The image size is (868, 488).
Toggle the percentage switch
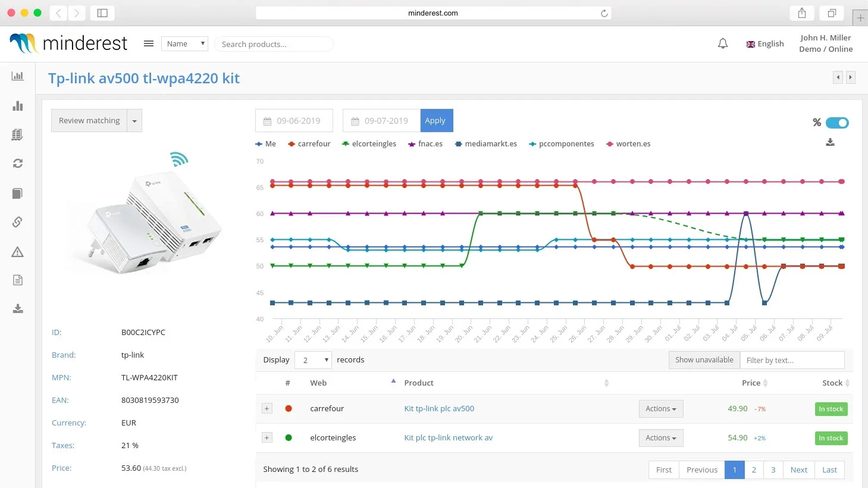(x=837, y=123)
